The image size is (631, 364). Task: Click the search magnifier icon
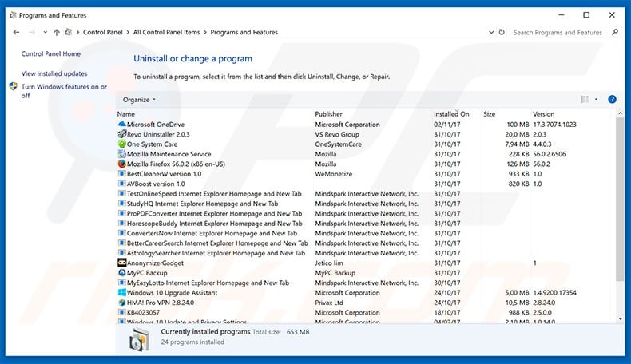pos(615,32)
